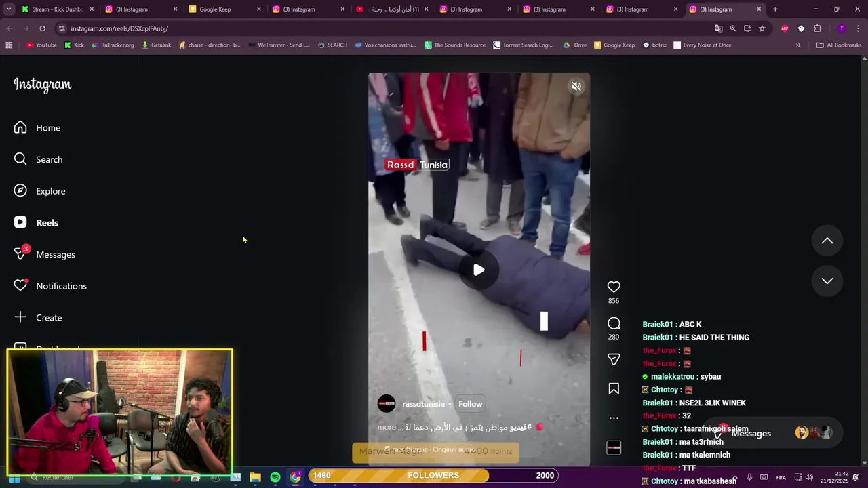Save the reel with the bookmark icon
The height and width of the screenshot is (488, 868).
(x=614, y=388)
